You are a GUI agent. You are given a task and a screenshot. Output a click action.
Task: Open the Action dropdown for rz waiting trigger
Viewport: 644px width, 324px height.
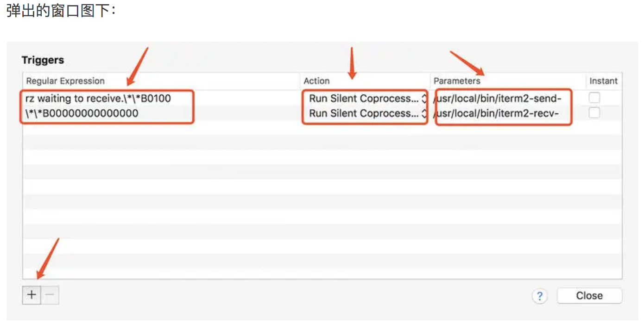tap(366, 98)
